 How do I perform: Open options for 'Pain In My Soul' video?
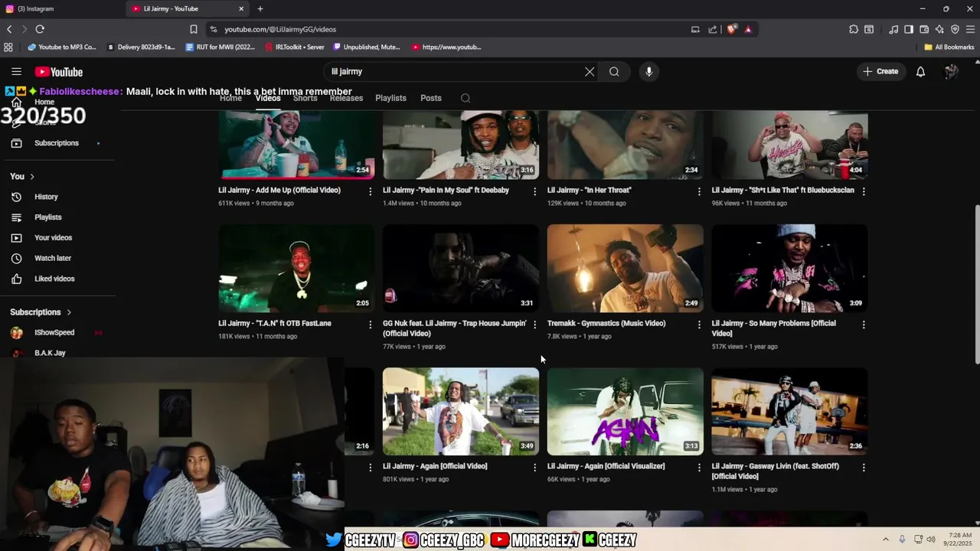click(534, 191)
